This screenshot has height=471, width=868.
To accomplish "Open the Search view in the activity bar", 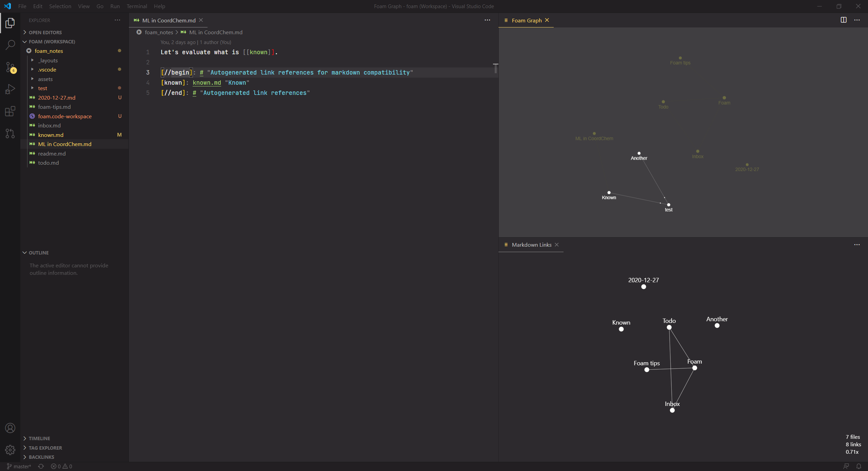I will point(10,44).
